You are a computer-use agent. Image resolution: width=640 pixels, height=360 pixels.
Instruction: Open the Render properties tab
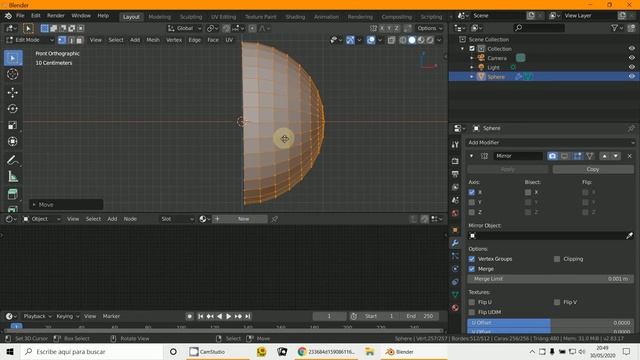point(455,161)
